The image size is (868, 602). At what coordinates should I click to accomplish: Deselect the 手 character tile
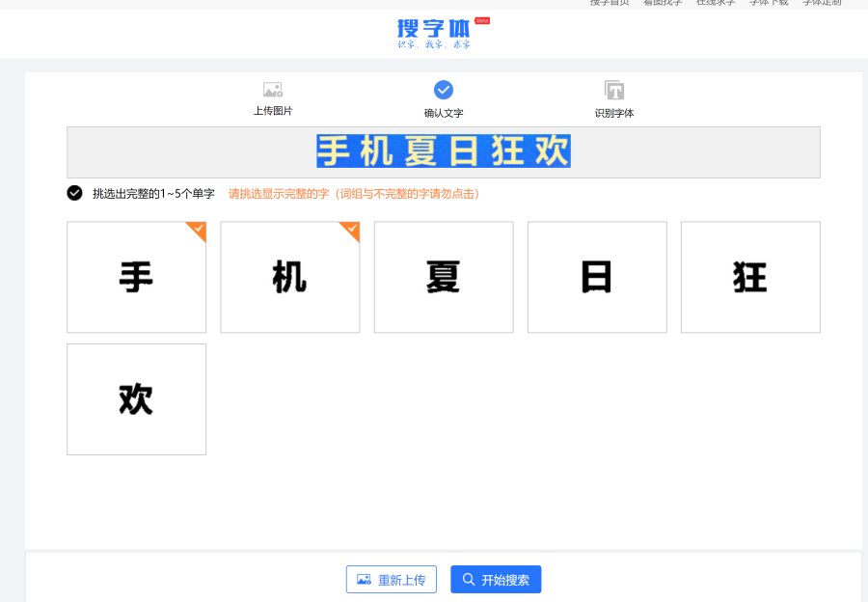[136, 278]
